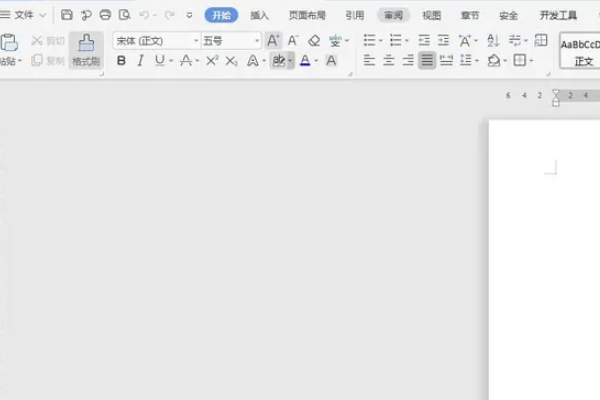
Task: Switch to the 开始 tab
Action: click(x=221, y=15)
